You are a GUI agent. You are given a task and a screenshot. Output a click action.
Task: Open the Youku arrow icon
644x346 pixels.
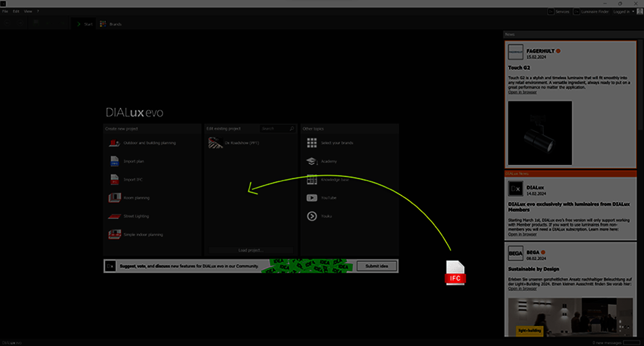pyautogui.click(x=312, y=216)
